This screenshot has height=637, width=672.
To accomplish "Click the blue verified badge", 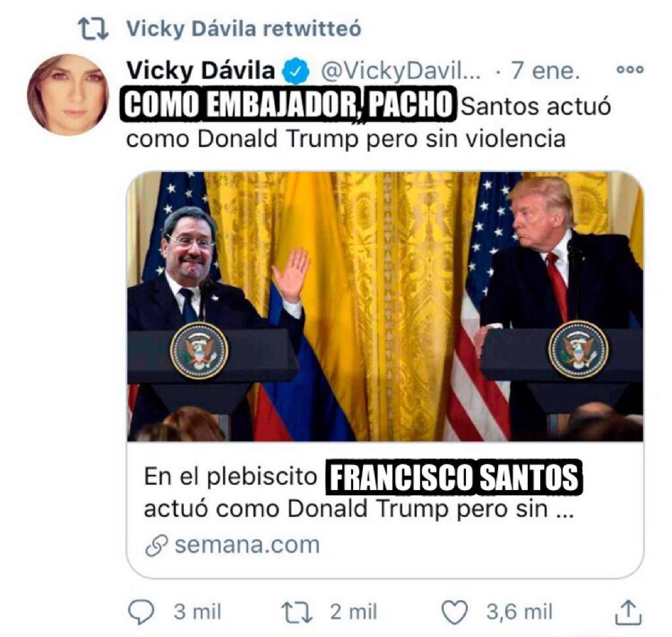I will 296,71.
